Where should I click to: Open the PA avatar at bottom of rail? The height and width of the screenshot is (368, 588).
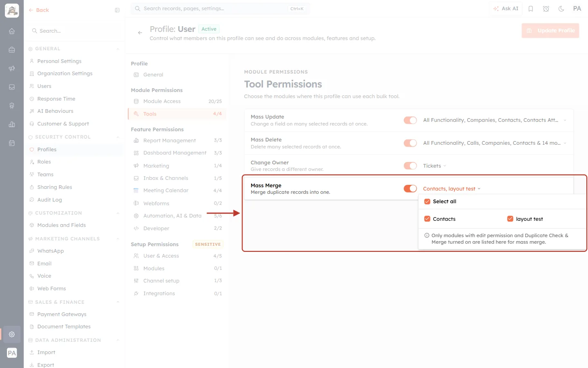pyautogui.click(x=12, y=353)
